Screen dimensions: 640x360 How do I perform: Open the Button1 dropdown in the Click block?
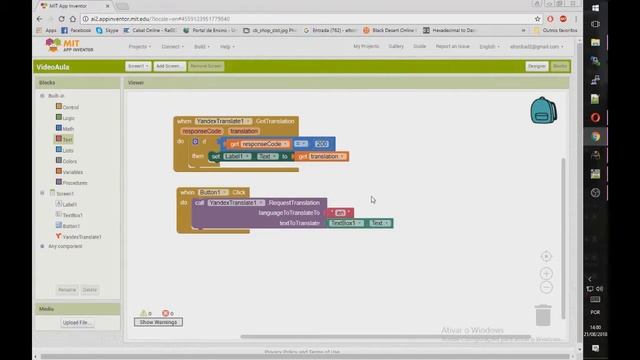point(213,192)
